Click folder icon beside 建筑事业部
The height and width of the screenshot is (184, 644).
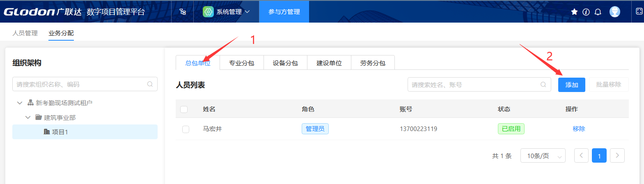coord(39,117)
